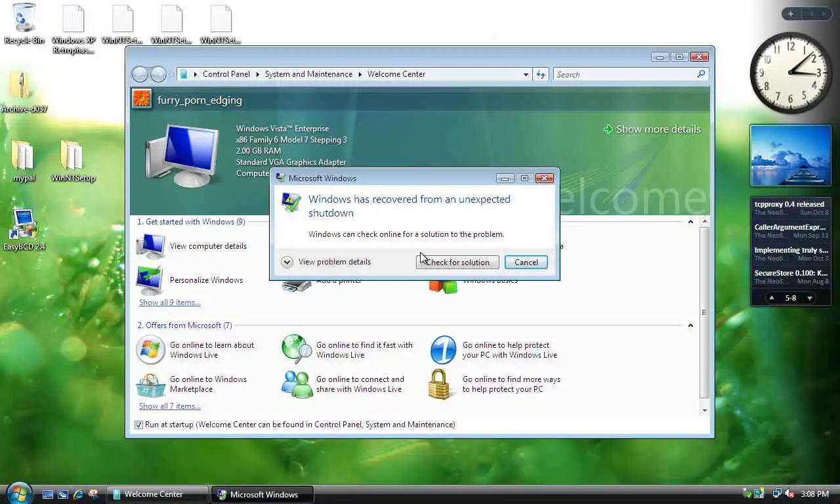Click the feed gadget next headlines arrow
Screen dimensions: 840x504
(x=810, y=298)
